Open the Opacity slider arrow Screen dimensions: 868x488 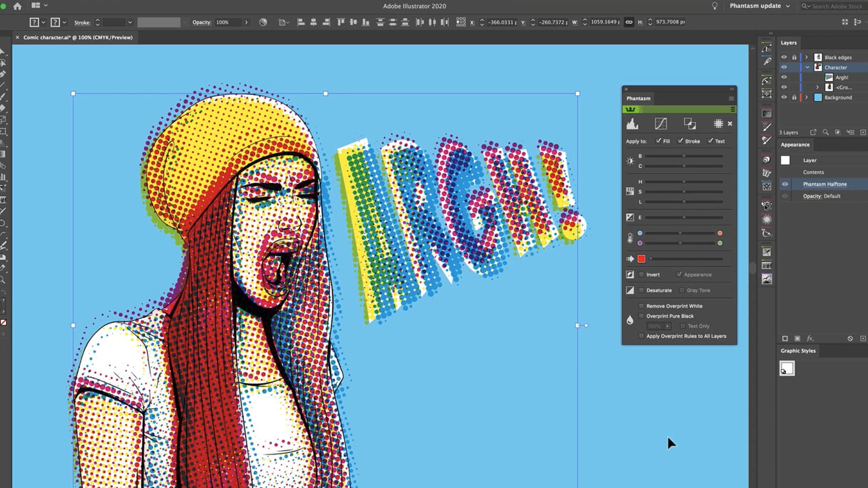[246, 22]
